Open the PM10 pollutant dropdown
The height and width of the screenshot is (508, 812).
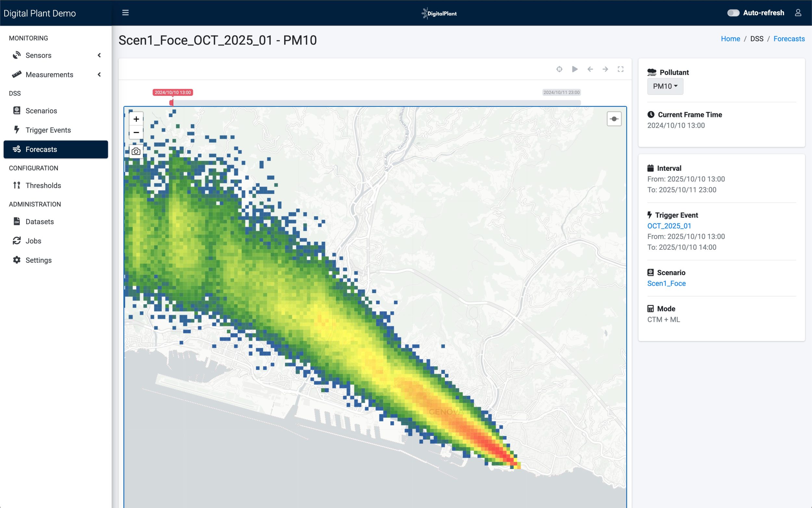click(x=665, y=86)
